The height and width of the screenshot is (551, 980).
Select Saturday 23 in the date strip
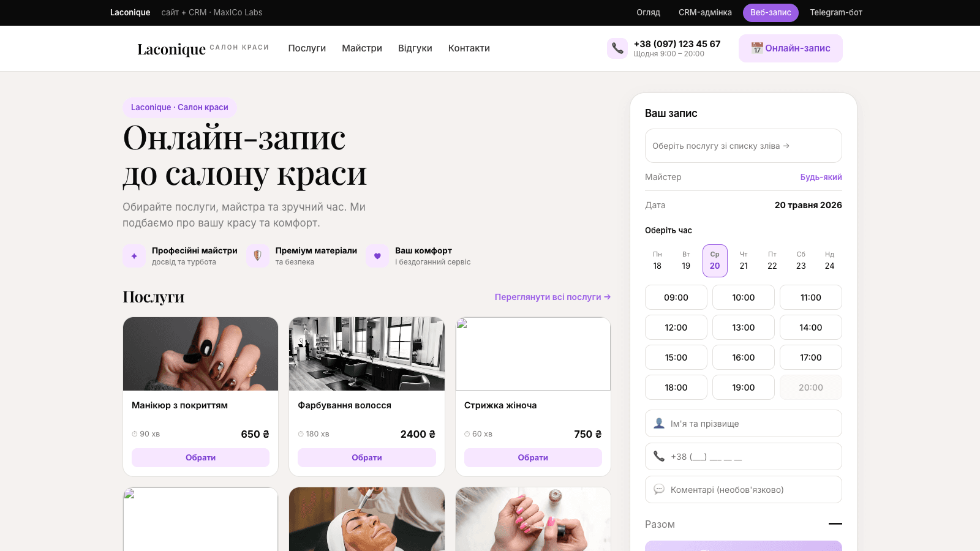[801, 261]
